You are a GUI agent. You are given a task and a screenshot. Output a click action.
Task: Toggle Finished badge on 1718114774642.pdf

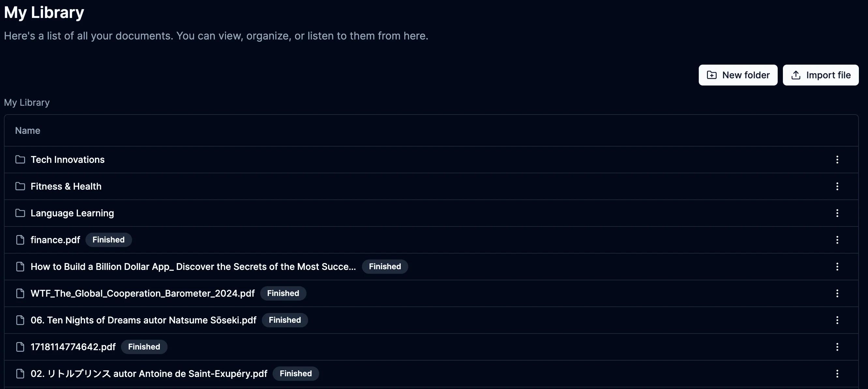[x=144, y=346]
